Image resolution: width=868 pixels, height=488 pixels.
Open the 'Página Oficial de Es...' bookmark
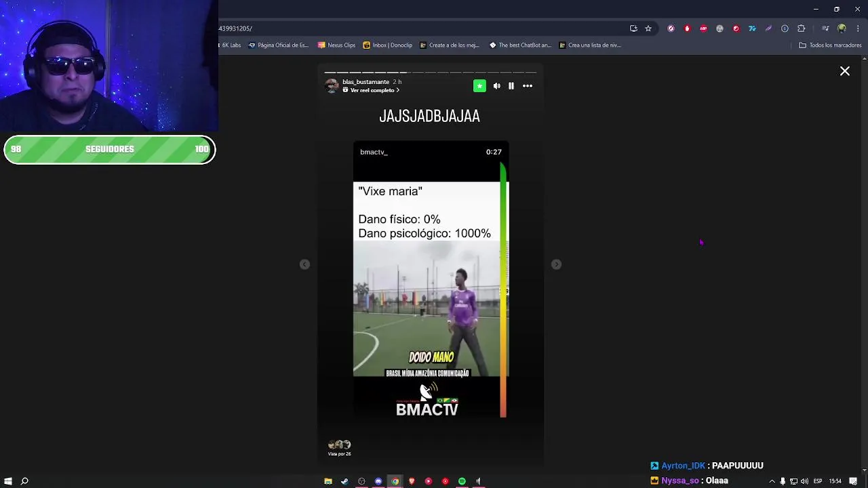click(x=278, y=45)
